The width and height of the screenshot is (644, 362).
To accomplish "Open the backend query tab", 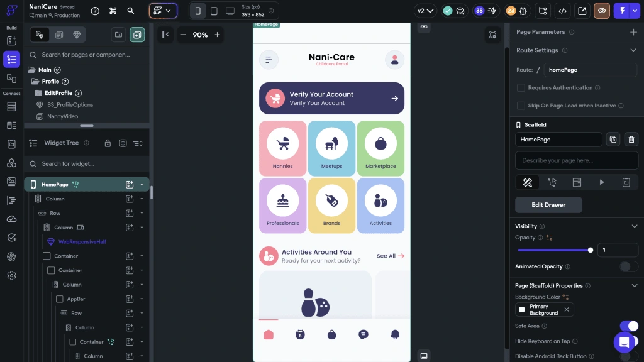I will (577, 182).
